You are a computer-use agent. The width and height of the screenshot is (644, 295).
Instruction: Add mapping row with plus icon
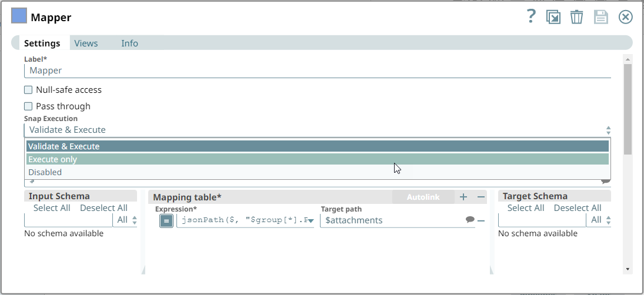coord(463,197)
